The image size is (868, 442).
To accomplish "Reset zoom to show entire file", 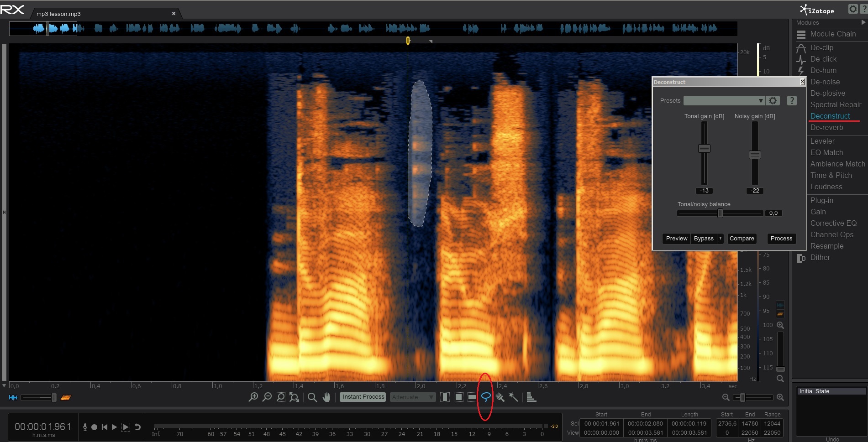I will (x=294, y=397).
